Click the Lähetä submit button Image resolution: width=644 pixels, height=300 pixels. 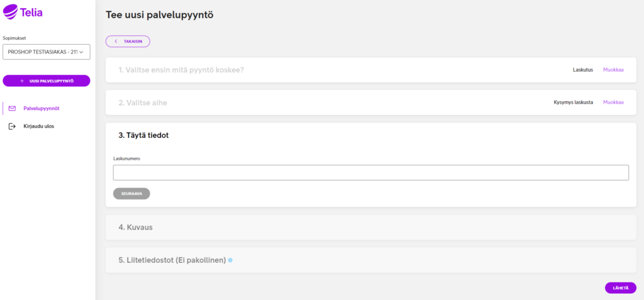pyautogui.click(x=621, y=288)
